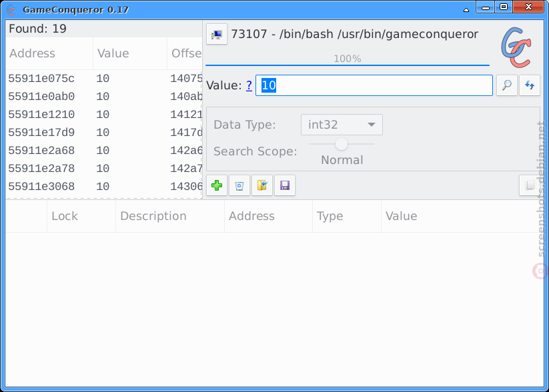549x392 pixels.
Task: Minimize the GameConqueror window
Action: pyautogui.click(x=485, y=7)
